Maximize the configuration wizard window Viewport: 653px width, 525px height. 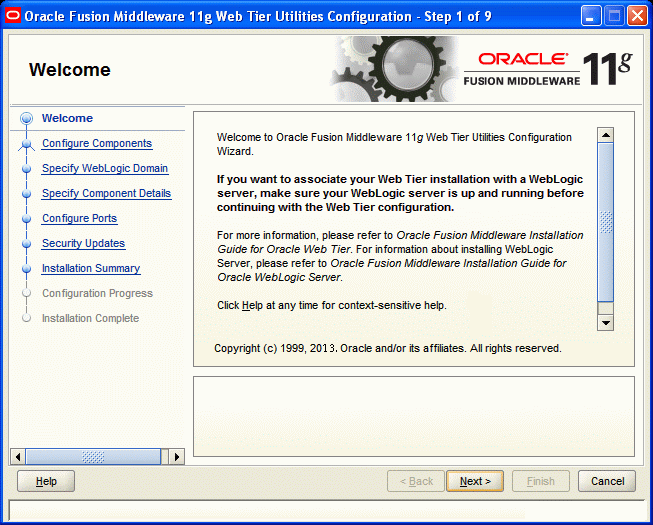[614, 16]
